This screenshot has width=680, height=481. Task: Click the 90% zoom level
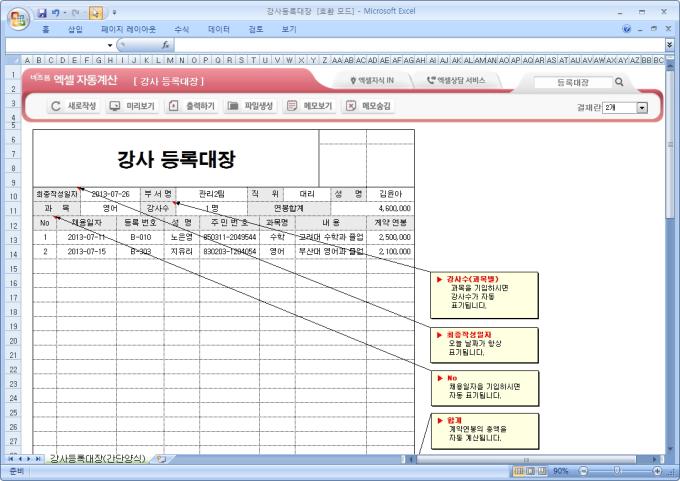click(x=560, y=471)
